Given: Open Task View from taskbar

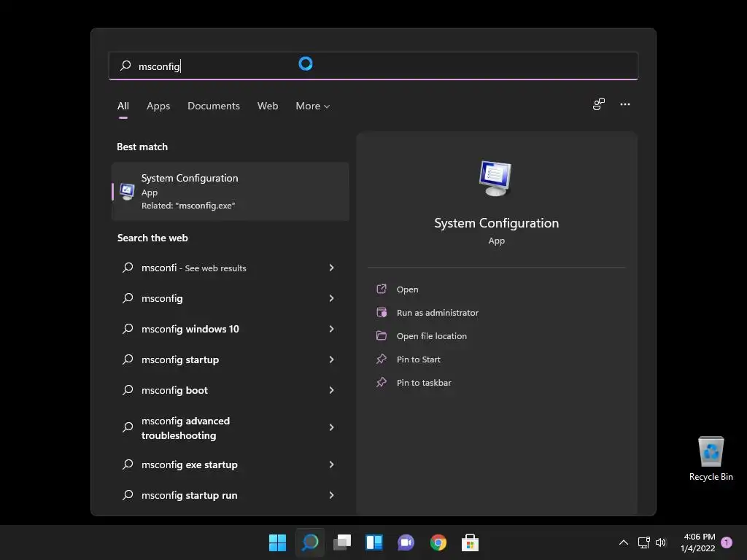Looking at the screenshot, I should coord(342,542).
